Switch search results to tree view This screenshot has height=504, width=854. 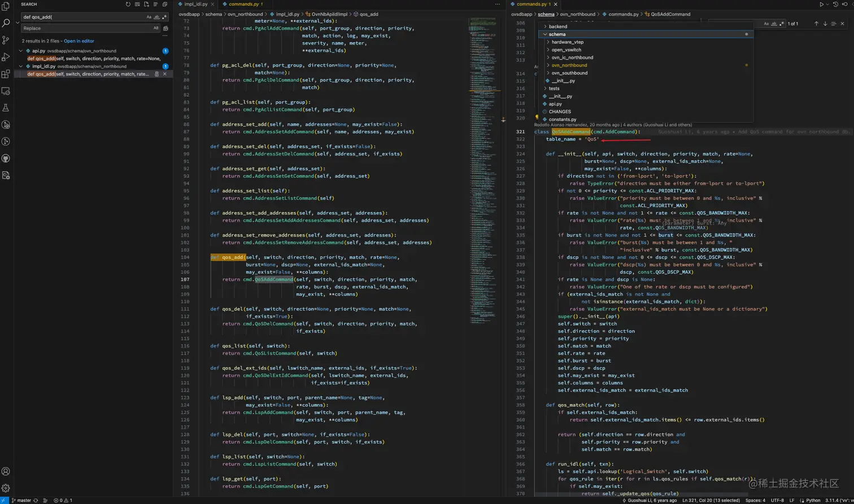(155, 5)
